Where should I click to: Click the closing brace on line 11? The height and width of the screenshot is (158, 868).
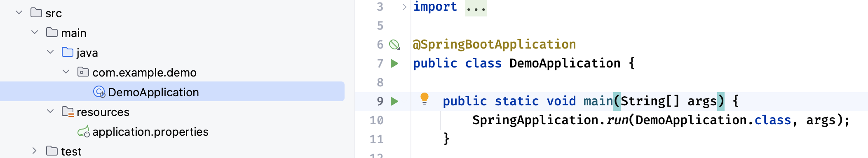pos(446,139)
